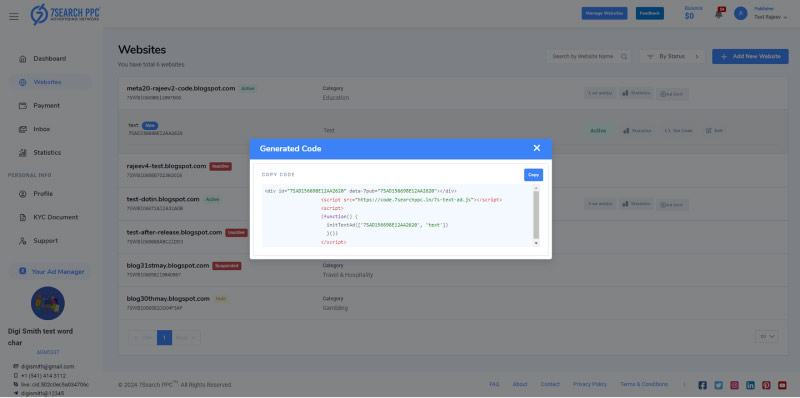This screenshot has width=800, height=398.
Task: Close the Generated Code dialog
Action: [536, 148]
